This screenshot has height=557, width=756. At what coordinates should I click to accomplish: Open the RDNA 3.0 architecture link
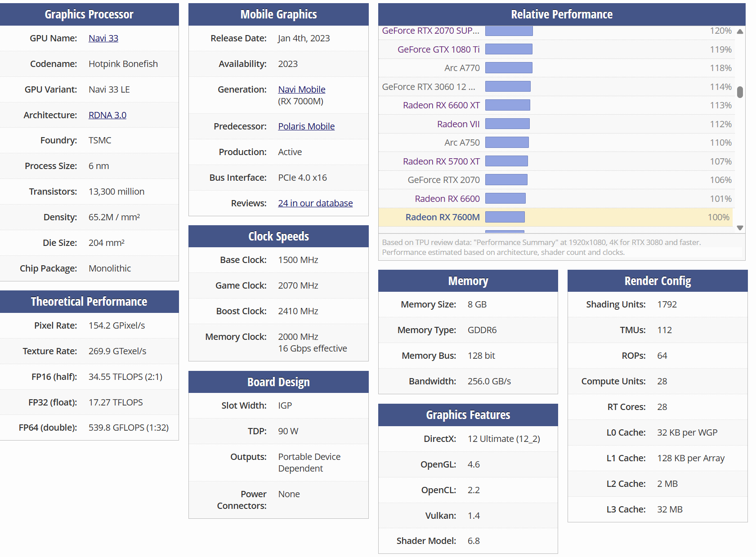(107, 115)
